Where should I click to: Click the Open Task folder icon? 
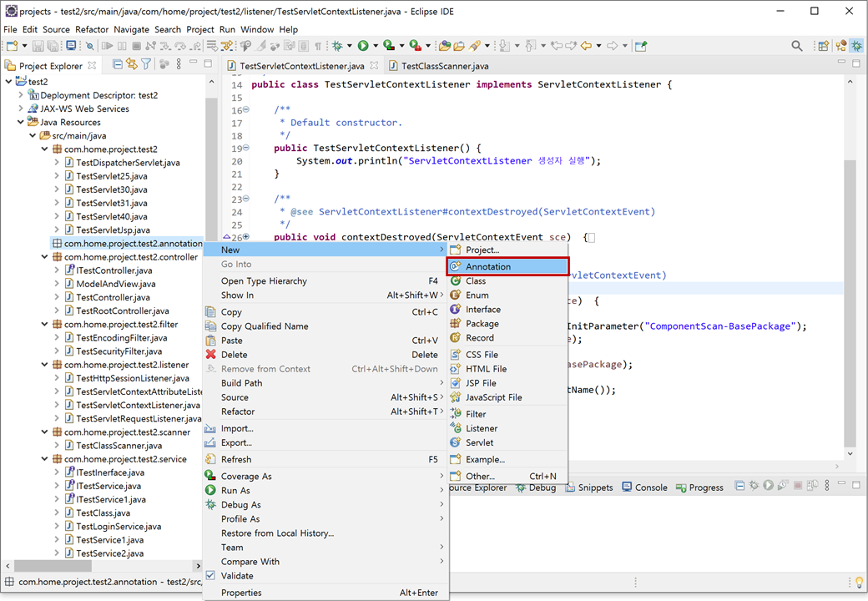click(459, 46)
